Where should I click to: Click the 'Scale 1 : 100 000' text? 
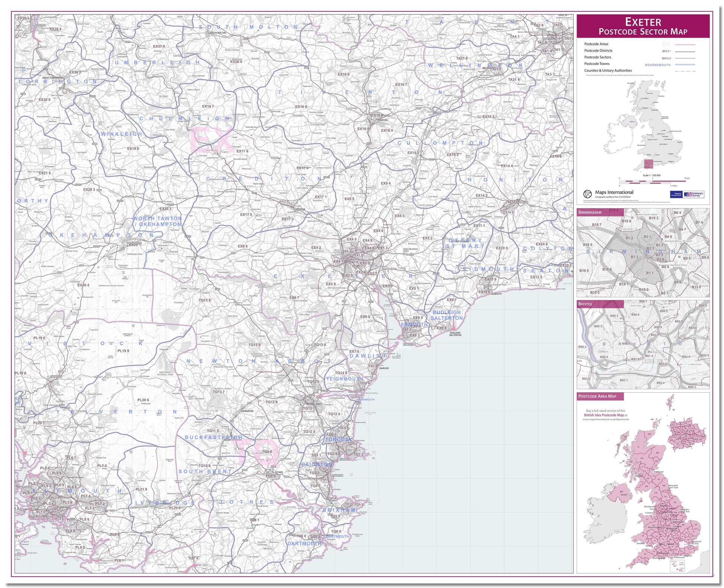coord(652,175)
